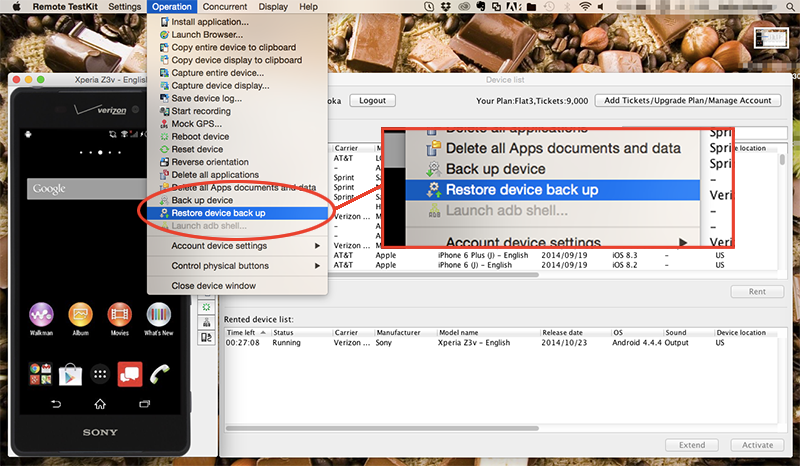Expand Control physical buttons submenu
Viewport: 800px width, 466px height.
coord(237,266)
